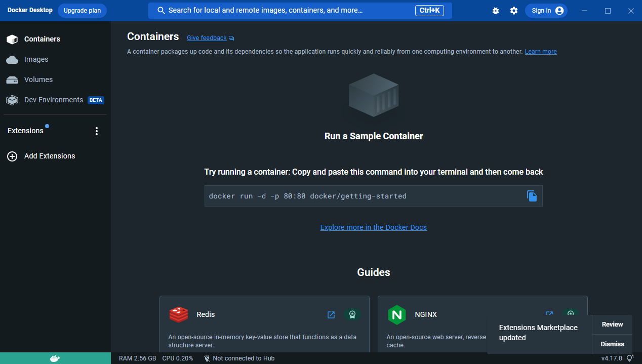Open the Give feedback link
The width and height of the screenshot is (642, 364).
210,38
